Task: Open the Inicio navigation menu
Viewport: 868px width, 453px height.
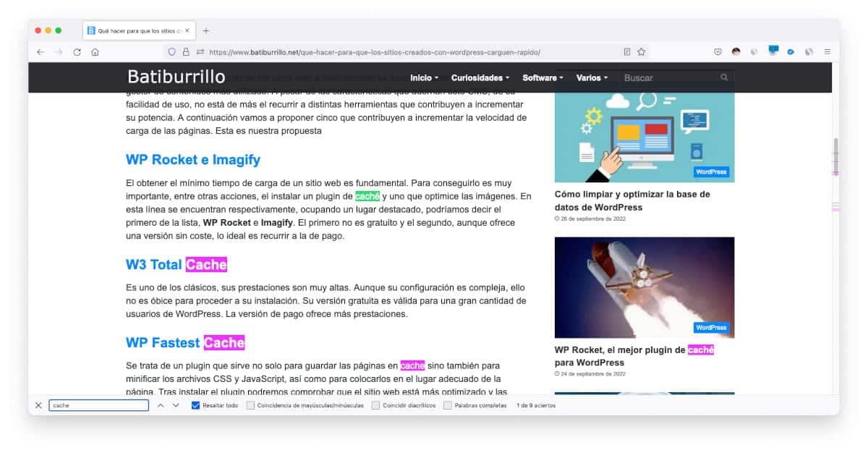Action: [x=423, y=77]
